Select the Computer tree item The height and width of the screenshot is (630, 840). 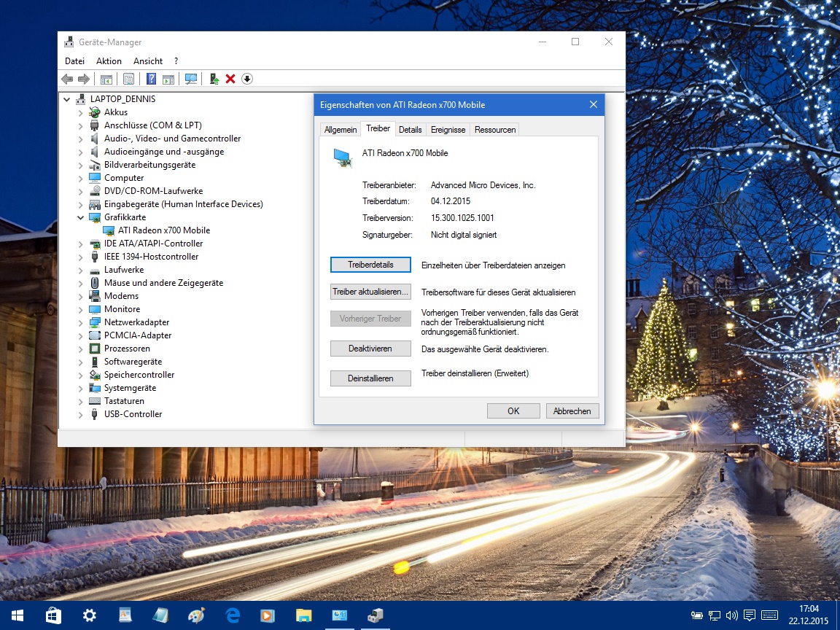[124, 178]
